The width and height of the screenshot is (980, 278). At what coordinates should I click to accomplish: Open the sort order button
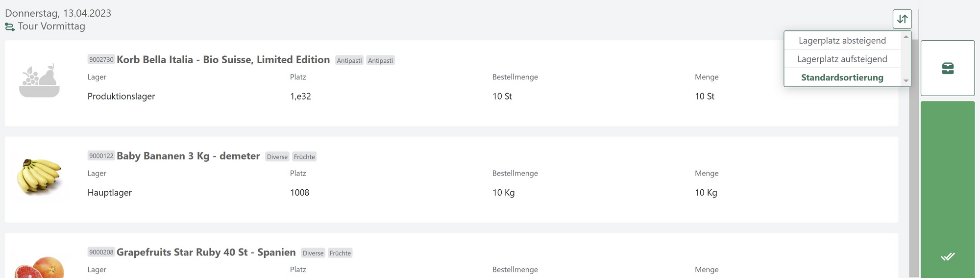coord(902,19)
